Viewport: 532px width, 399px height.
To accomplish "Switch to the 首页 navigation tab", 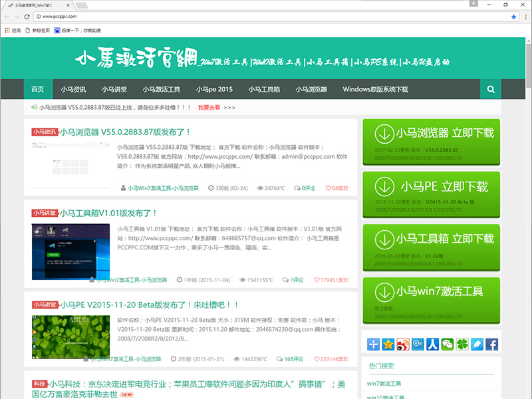I will pos(37,88).
